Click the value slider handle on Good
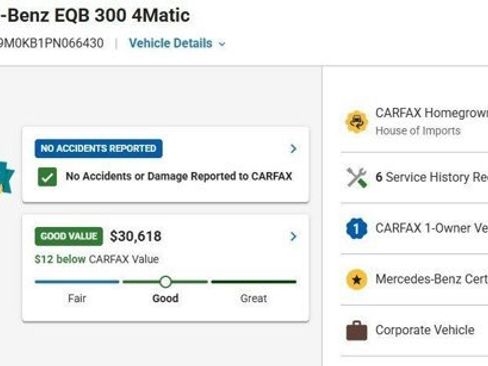Image resolution: width=488 pixels, height=366 pixels. point(165,282)
